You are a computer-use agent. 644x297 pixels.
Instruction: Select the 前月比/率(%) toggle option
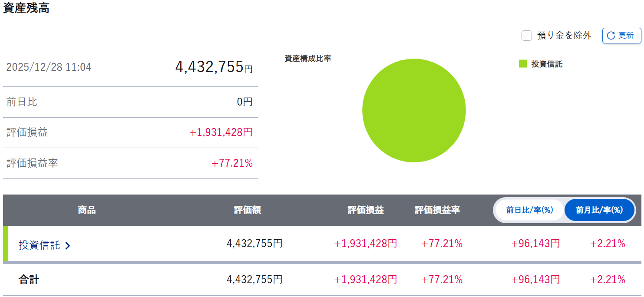click(x=599, y=210)
